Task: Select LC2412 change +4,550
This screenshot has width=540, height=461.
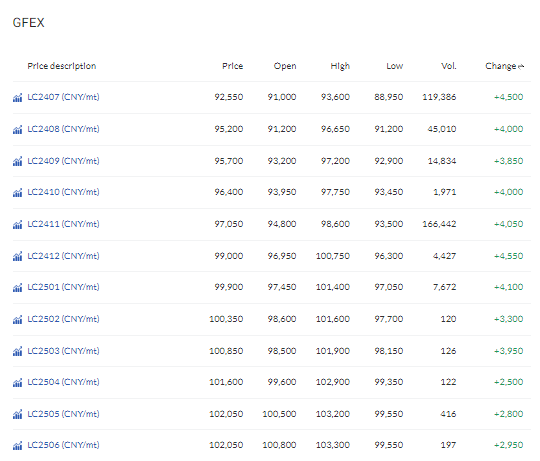Action: [x=508, y=256]
